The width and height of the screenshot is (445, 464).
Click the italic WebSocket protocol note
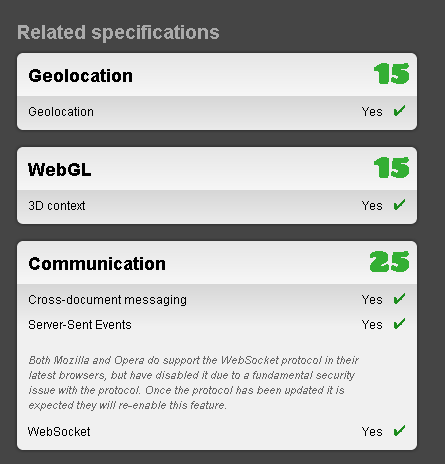[193, 383]
